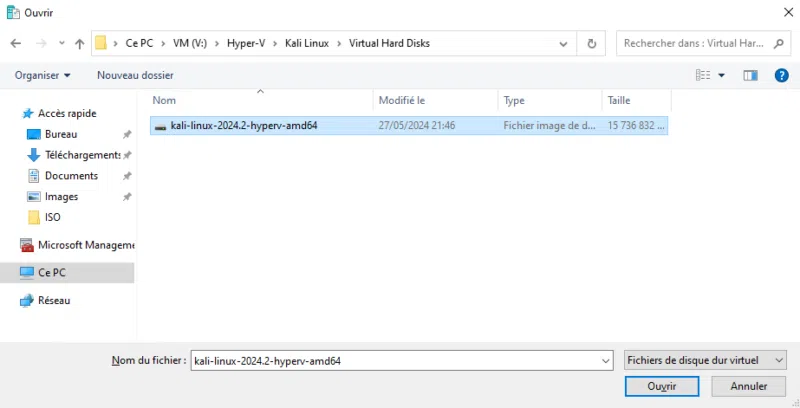Change view with the view icon
Viewport: 800px width, 408px height.
point(703,75)
